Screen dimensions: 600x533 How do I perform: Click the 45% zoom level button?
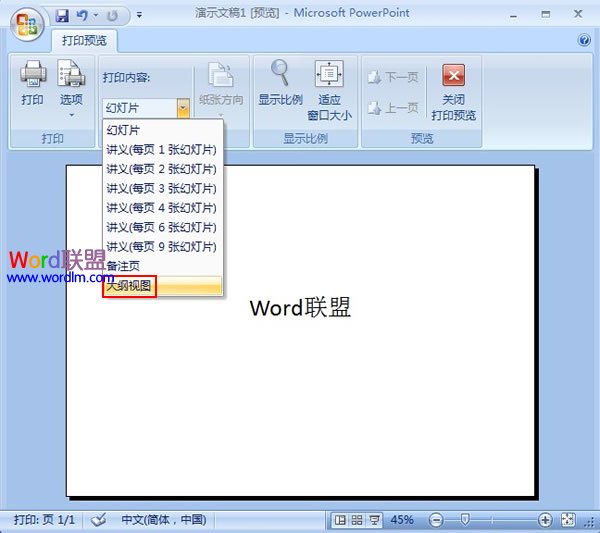point(402,520)
